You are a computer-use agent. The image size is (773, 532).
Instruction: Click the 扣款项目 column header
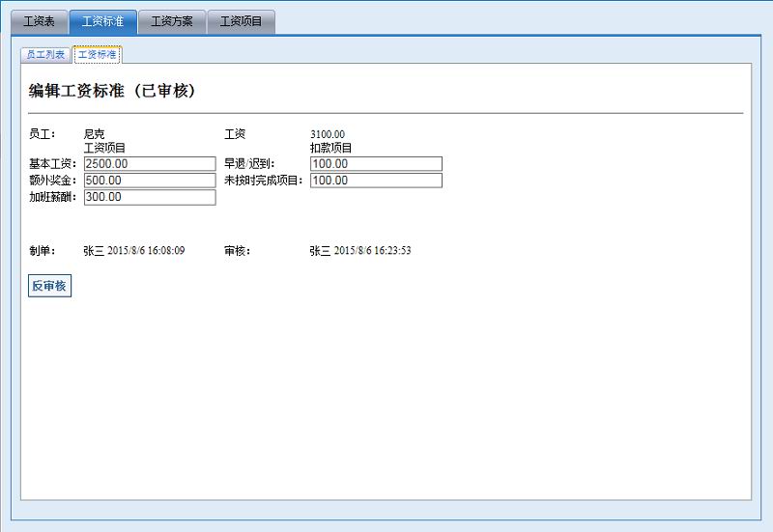tap(330, 148)
